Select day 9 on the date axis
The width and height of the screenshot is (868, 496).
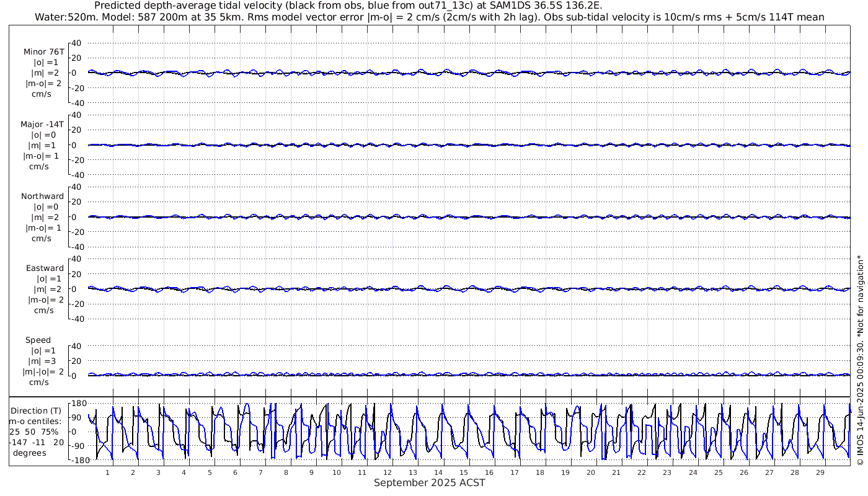point(311,472)
